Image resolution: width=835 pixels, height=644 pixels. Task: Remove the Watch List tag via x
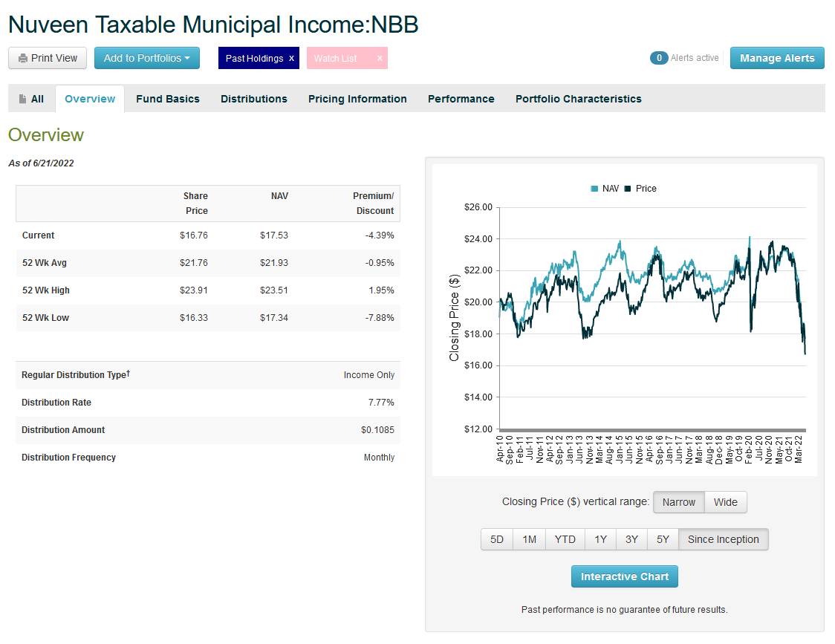coord(380,58)
